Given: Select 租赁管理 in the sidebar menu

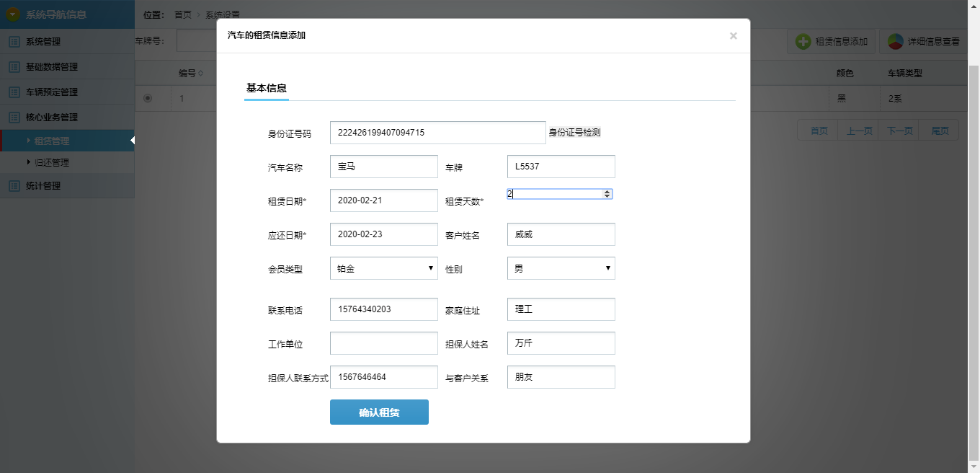Looking at the screenshot, I should click(52, 141).
